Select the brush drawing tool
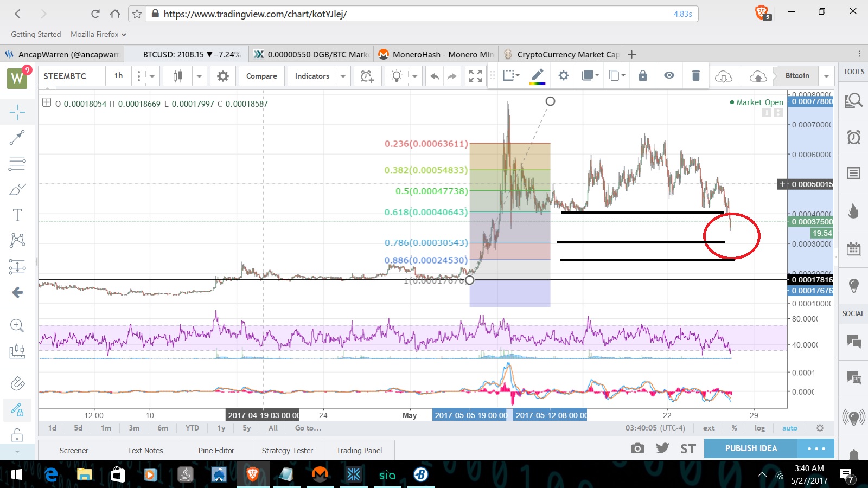 [x=17, y=189]
